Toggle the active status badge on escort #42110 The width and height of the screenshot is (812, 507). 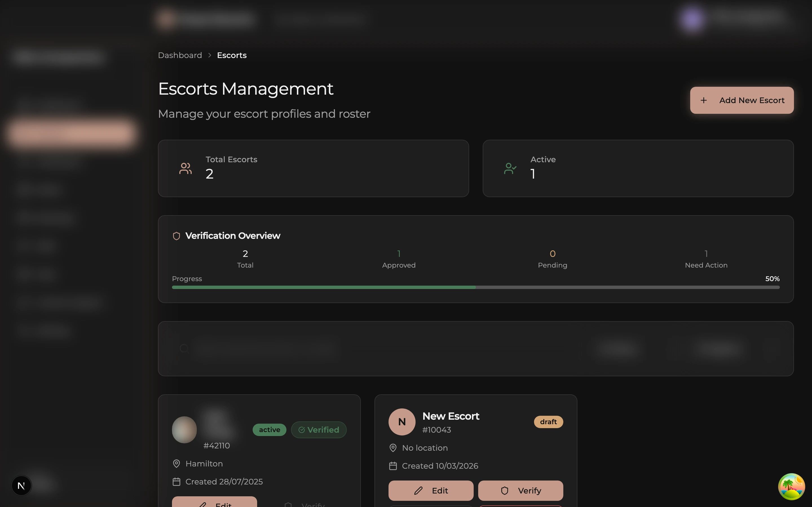(x=270, y=430)
